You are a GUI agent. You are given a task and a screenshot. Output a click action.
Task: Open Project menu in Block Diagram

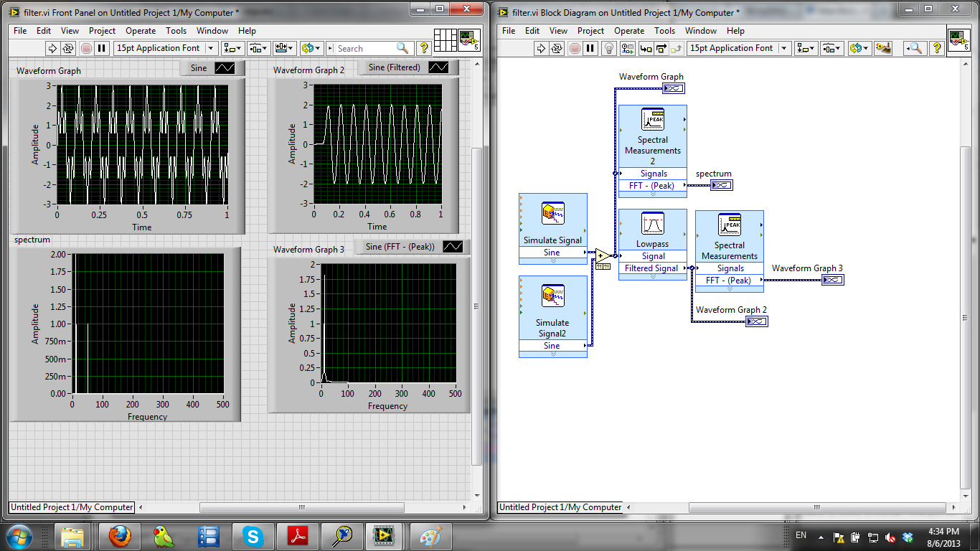point(590,31)
